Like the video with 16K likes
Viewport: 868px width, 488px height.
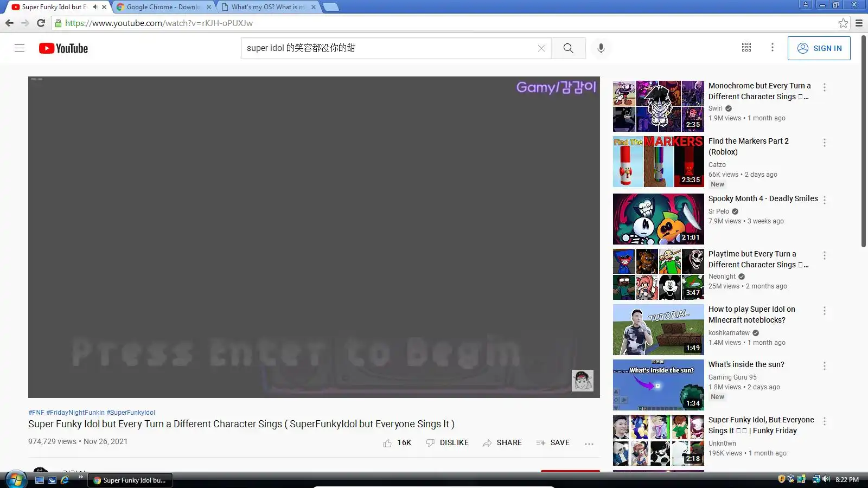tap(397, 442)
